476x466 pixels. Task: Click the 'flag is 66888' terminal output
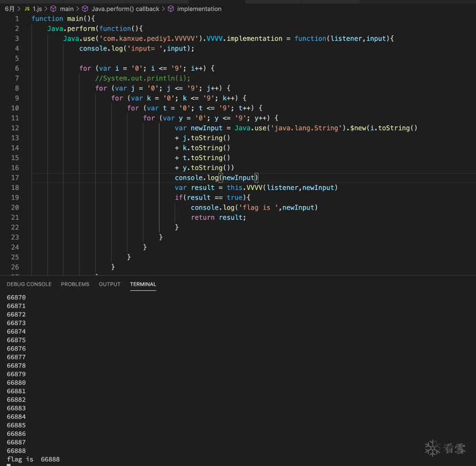click(33, 460)
